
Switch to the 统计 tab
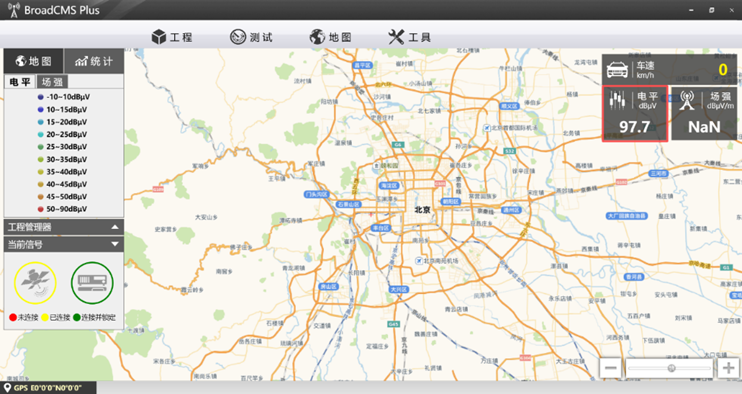point(94,61)
